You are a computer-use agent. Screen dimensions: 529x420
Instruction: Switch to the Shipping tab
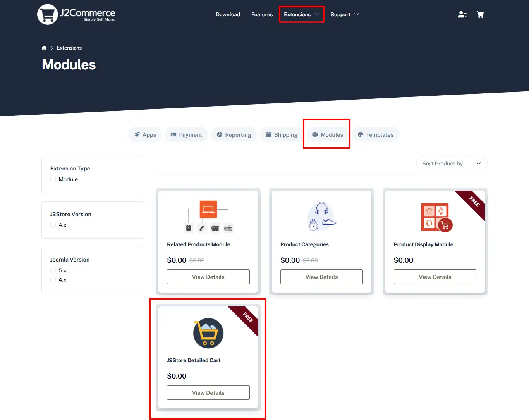[282, 135]
